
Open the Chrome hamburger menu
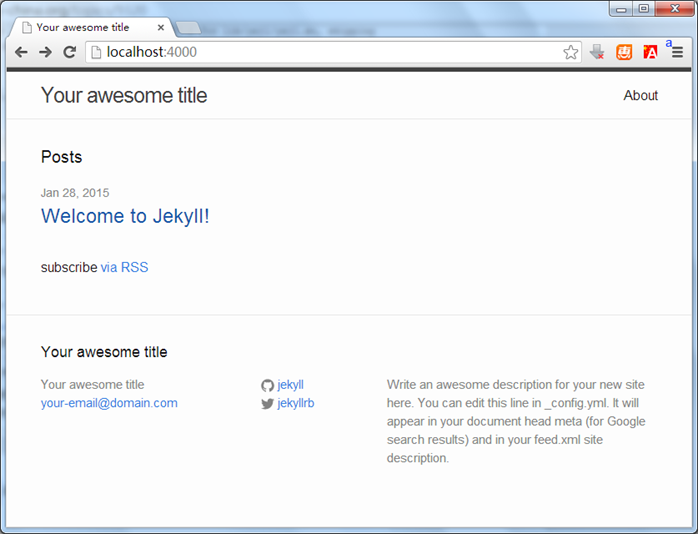677,53
